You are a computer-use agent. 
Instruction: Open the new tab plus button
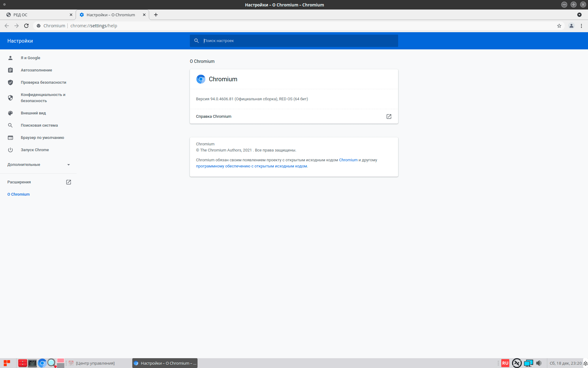(156, 15)
